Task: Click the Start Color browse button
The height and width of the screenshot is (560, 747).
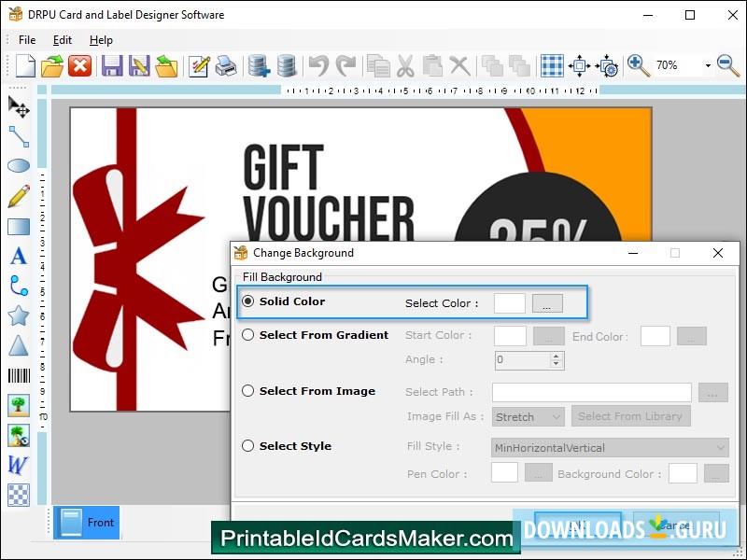Action: pyautogui.click(x=549, y=336)
